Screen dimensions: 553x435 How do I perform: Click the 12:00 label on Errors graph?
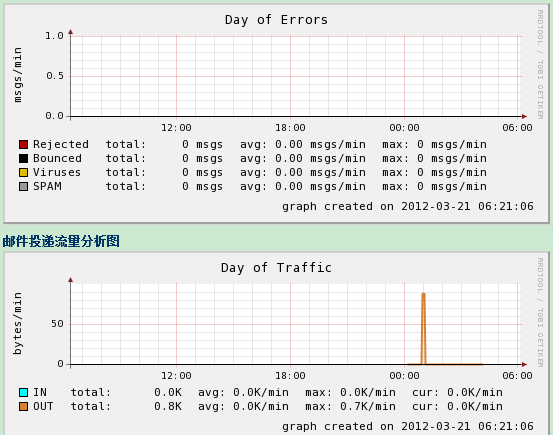tap(176, 128)
